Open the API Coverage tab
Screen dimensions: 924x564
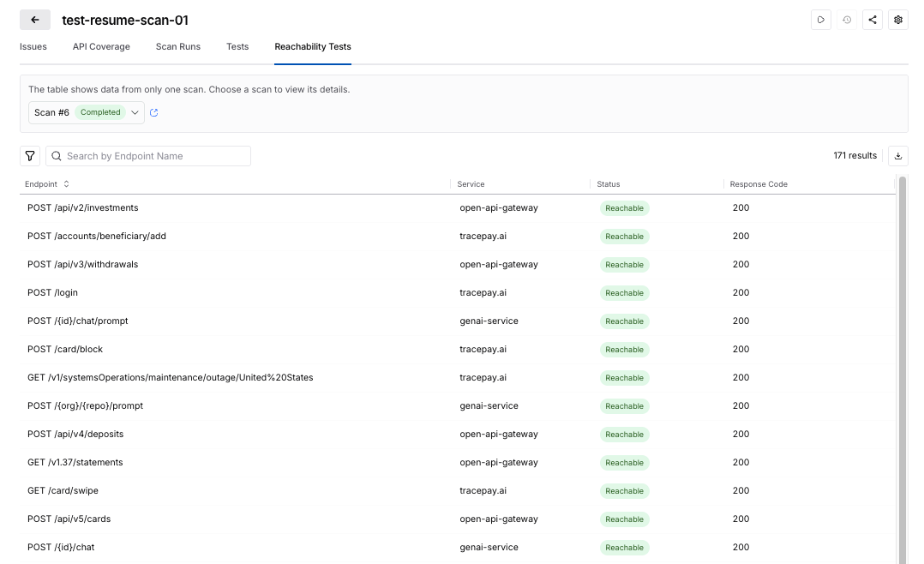point(101,46)
